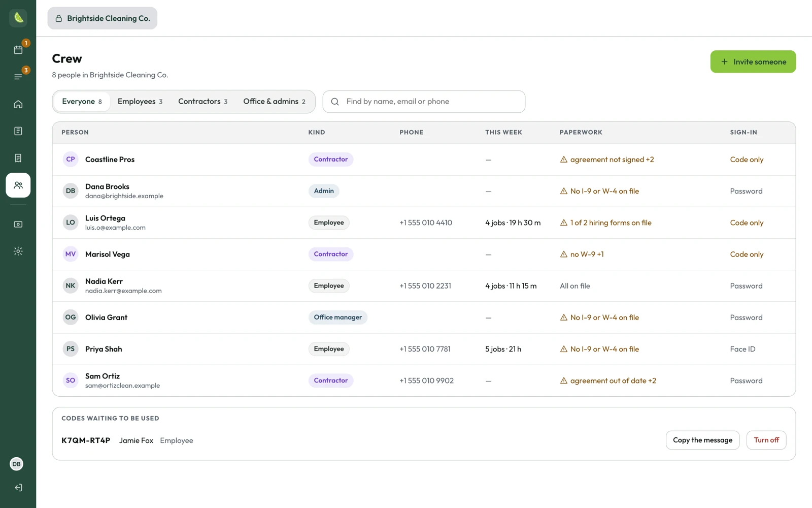Image resolution: width=812 pixels, height=508 pixels.
Task: Go to the home icon in sidebar
Action: click(18, 104)
